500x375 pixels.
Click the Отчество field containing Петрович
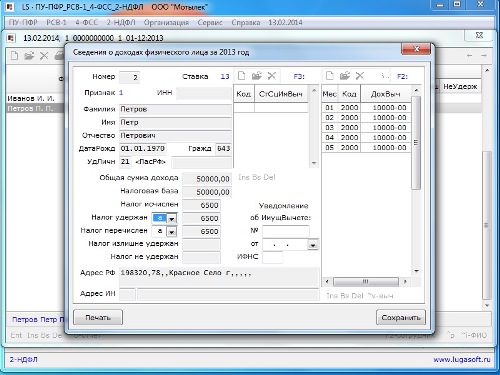point(175,135)
